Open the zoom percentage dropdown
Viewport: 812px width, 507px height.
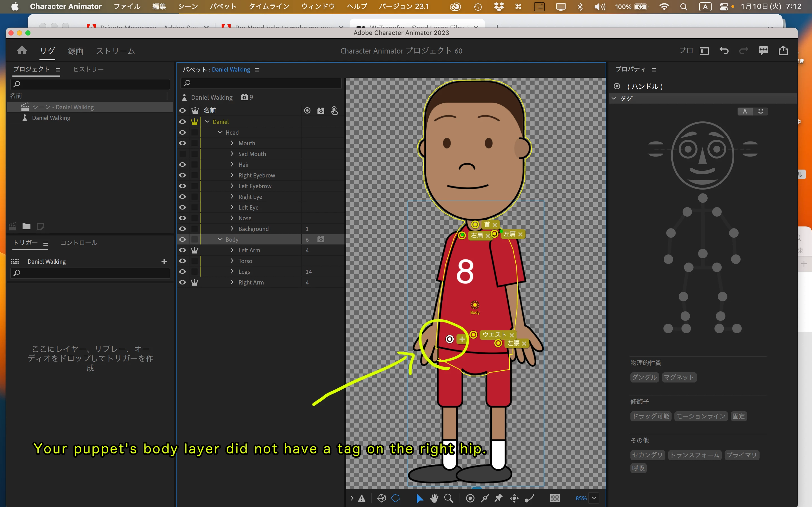click(x=594, y=498)
